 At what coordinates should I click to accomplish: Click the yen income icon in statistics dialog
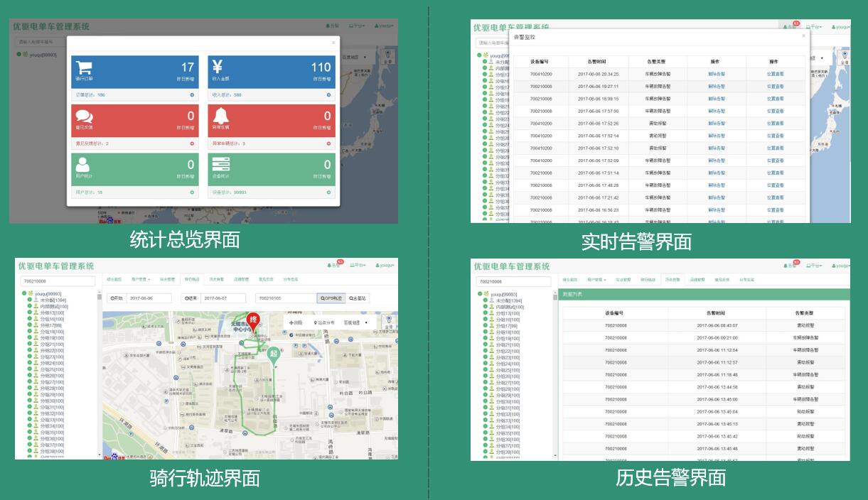click(x=218, y=67)
